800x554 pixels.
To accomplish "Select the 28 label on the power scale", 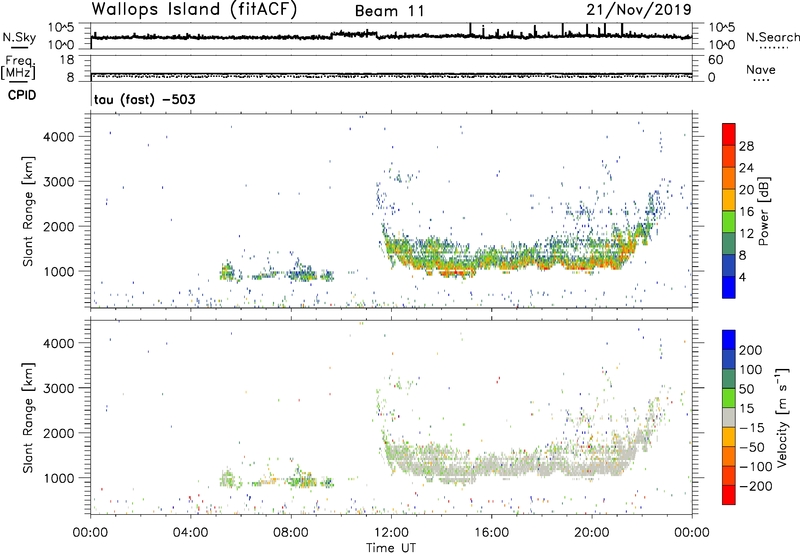I will point(746,146).
